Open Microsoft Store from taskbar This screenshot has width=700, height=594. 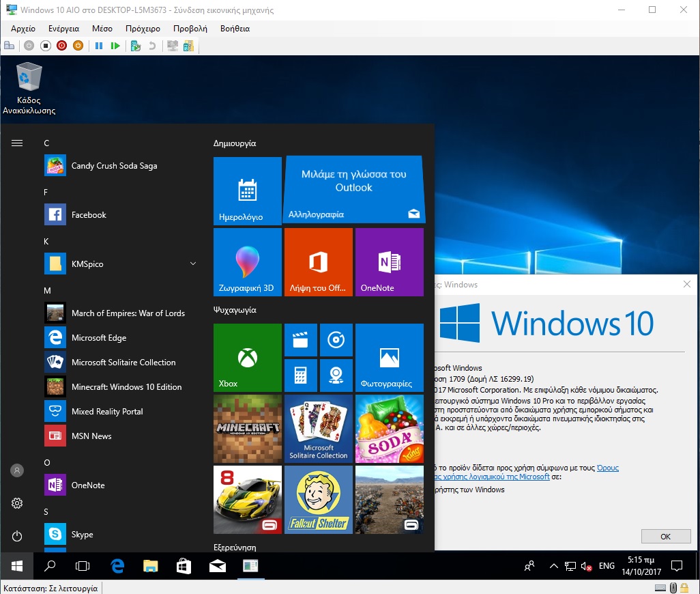[184, 566]
